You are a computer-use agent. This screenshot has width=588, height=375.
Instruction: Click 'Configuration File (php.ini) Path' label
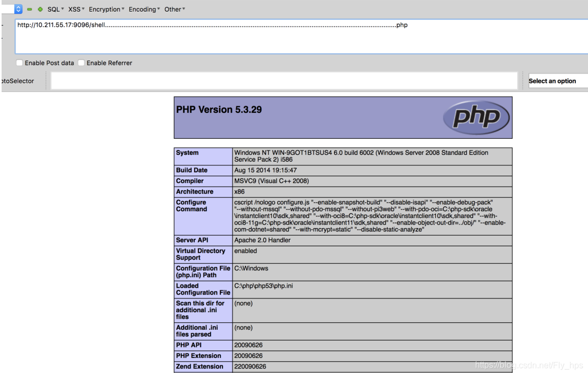click(x=203, y=272)
